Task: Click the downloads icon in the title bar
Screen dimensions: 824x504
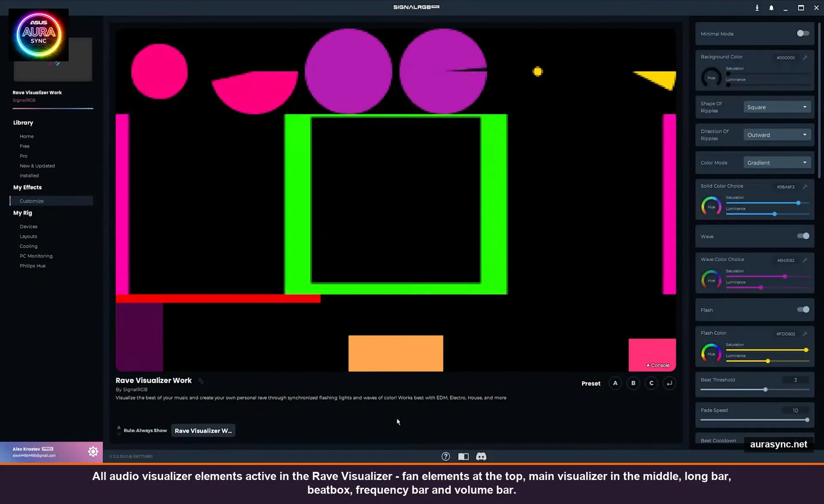Action: [x=757, y=7]
